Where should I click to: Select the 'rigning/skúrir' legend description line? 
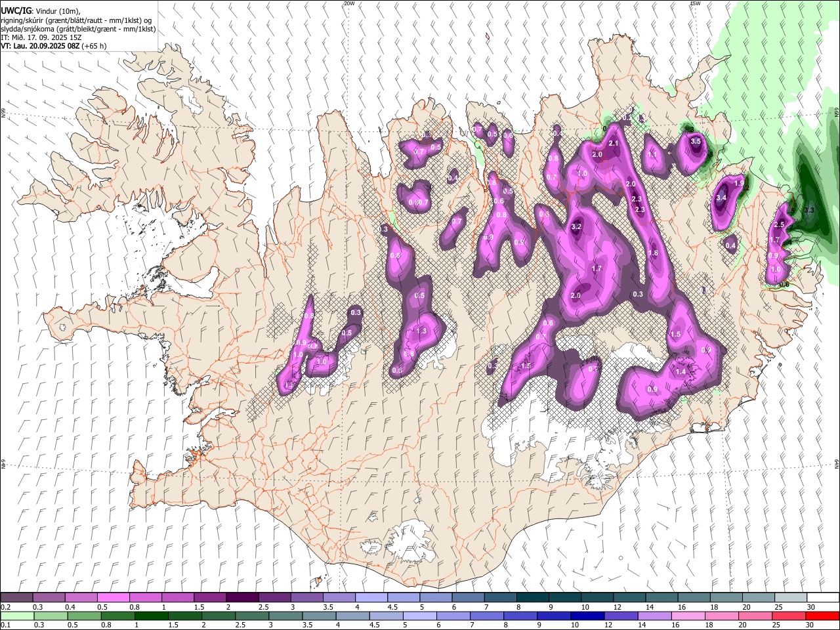pyautogui.click(x=77, y=20)
